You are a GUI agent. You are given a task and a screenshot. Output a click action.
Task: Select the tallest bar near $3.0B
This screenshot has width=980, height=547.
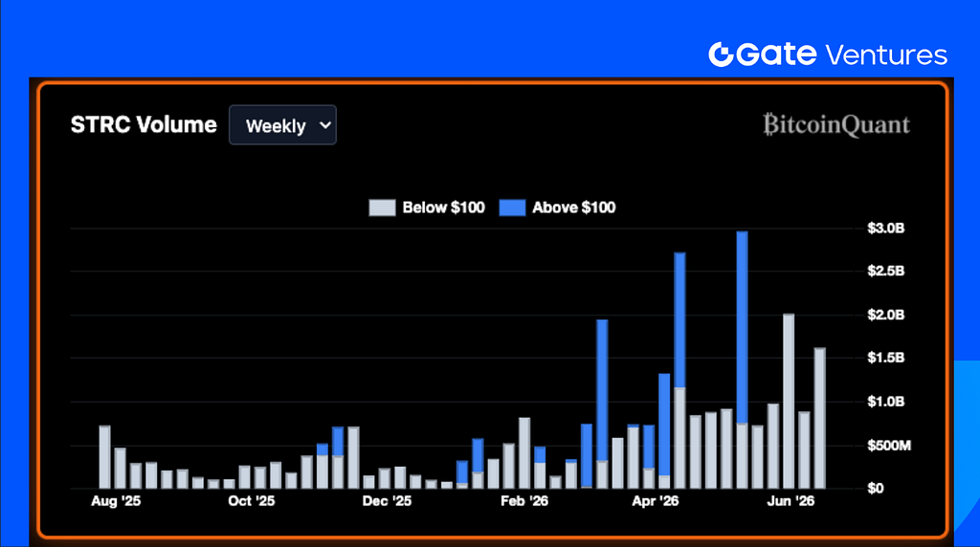(x=742, y=360)
